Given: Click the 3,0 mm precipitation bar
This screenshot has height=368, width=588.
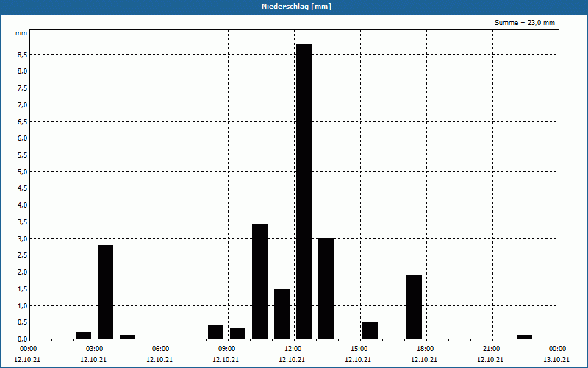Looking at the screenshot, I should click(x=326, y=289).
